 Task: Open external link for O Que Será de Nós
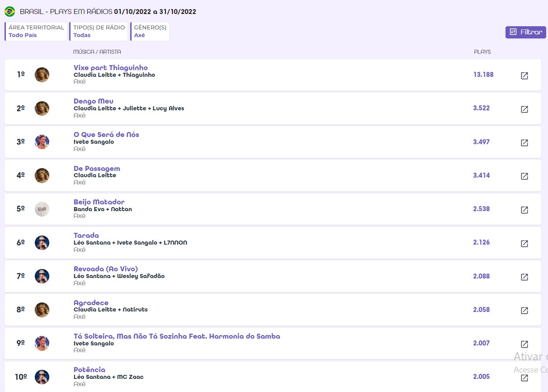[524, 142]
